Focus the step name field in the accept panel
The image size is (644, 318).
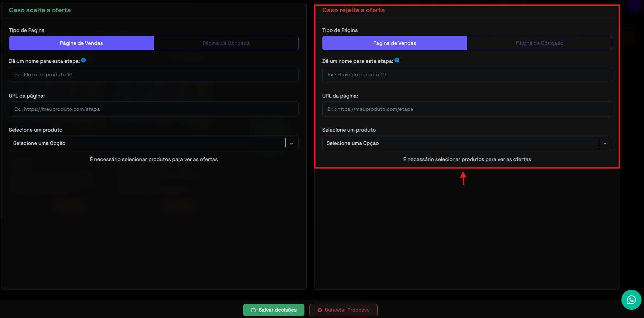(153, 75)
